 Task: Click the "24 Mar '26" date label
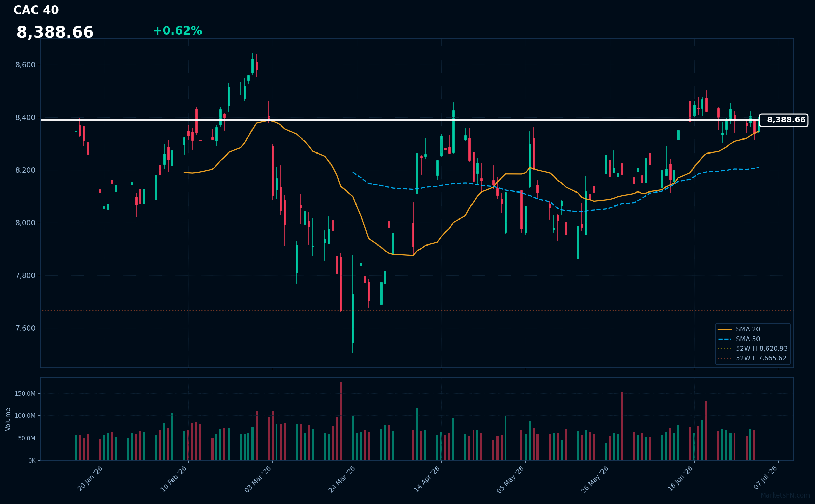pos(342,479)
